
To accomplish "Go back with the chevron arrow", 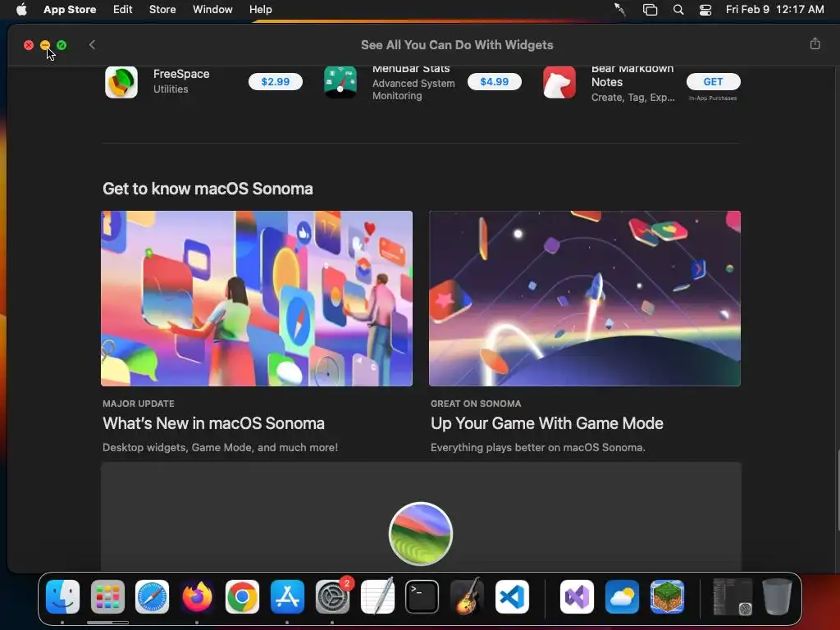I will coord(92,44).
